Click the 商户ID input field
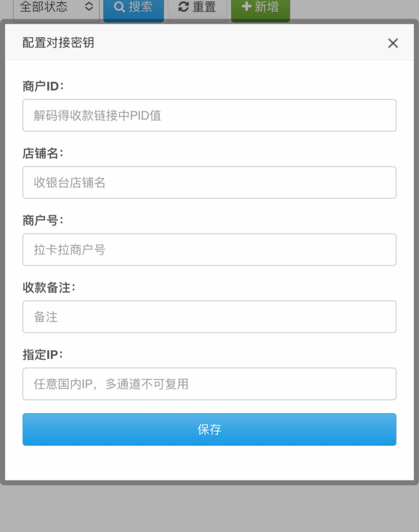This screenshot has height=532, width=419. pos(209,115)
